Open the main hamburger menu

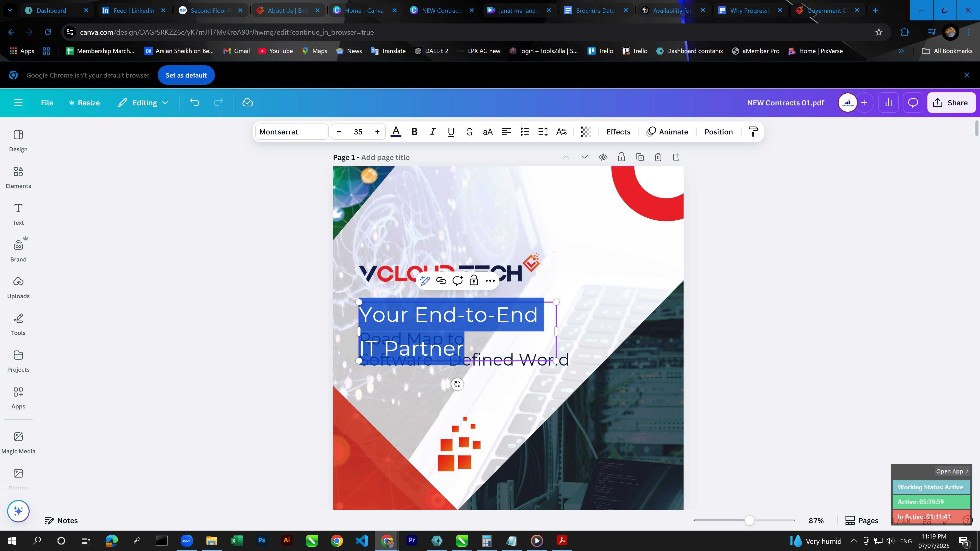[18, 103]
